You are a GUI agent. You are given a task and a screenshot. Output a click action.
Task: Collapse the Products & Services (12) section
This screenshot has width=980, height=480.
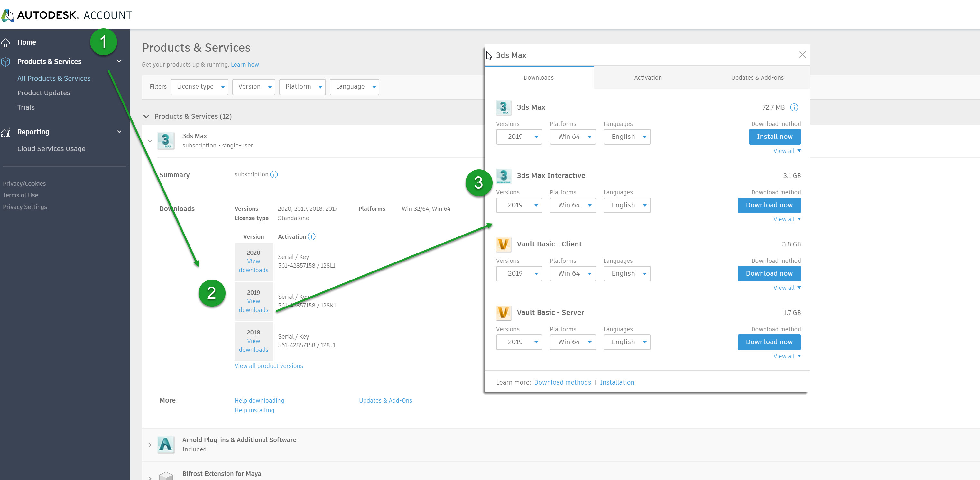[x=146, y=116]
